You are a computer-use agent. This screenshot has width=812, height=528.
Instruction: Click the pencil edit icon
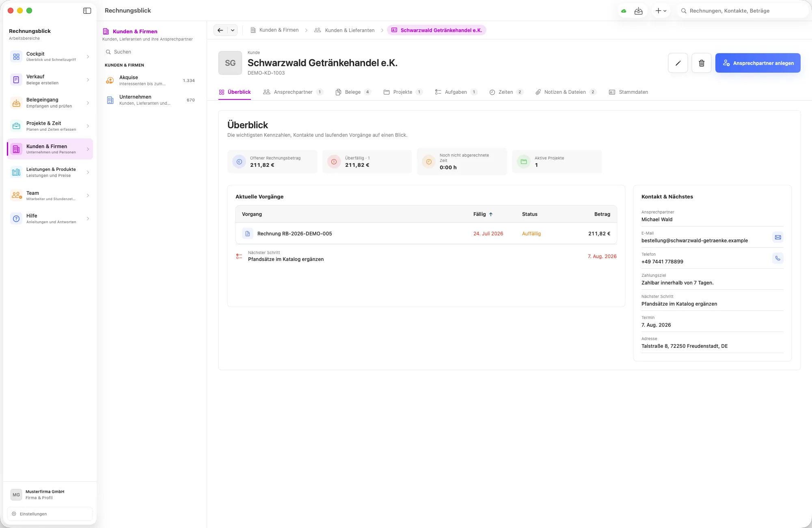click(678, 63)
